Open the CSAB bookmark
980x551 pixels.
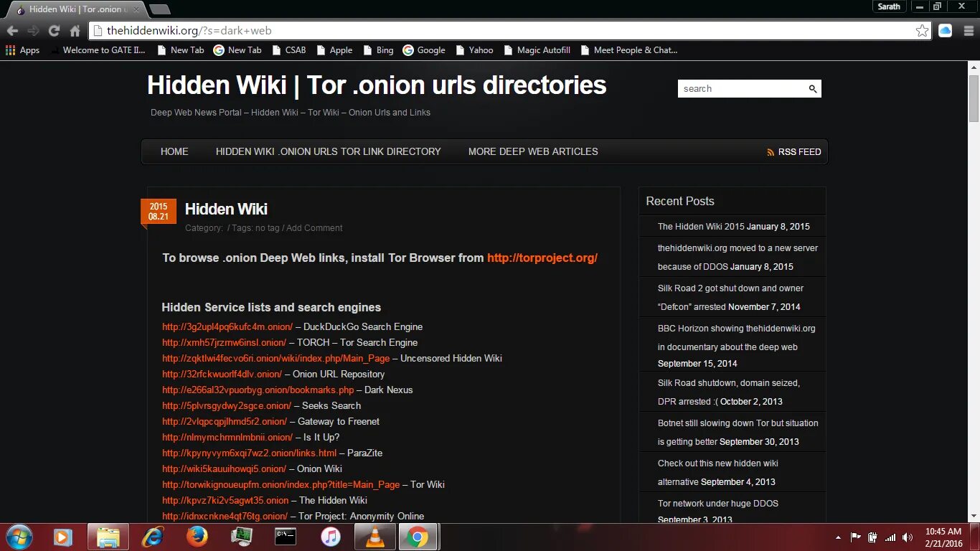[288, 50]
